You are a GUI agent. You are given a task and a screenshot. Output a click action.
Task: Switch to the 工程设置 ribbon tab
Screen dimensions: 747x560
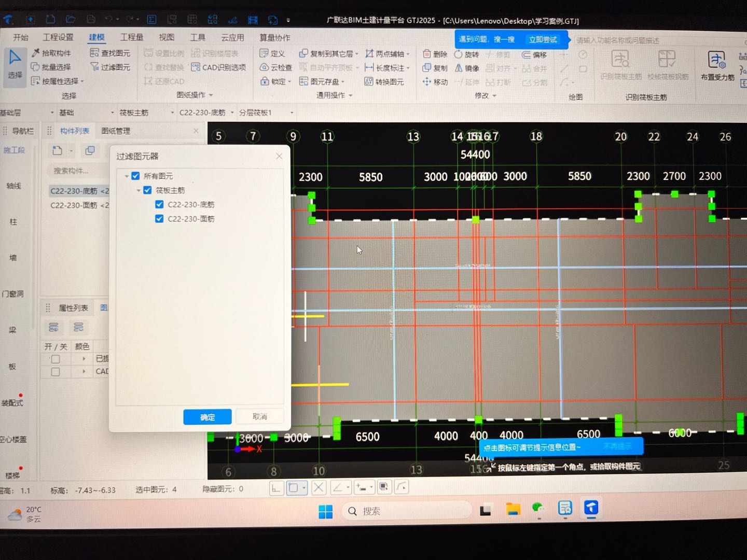[x=58, y=37]
